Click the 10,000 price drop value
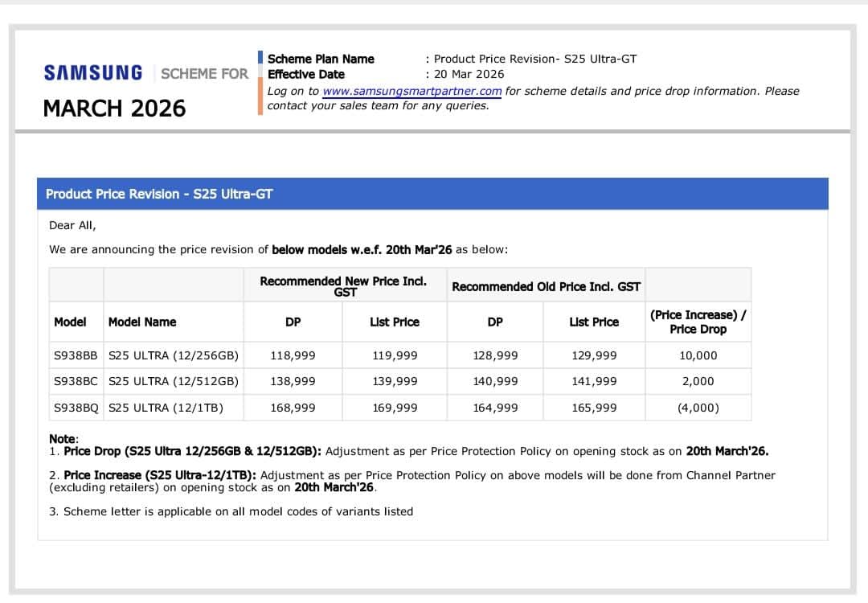Screen dimensions: 868x603 coord(698,355)
